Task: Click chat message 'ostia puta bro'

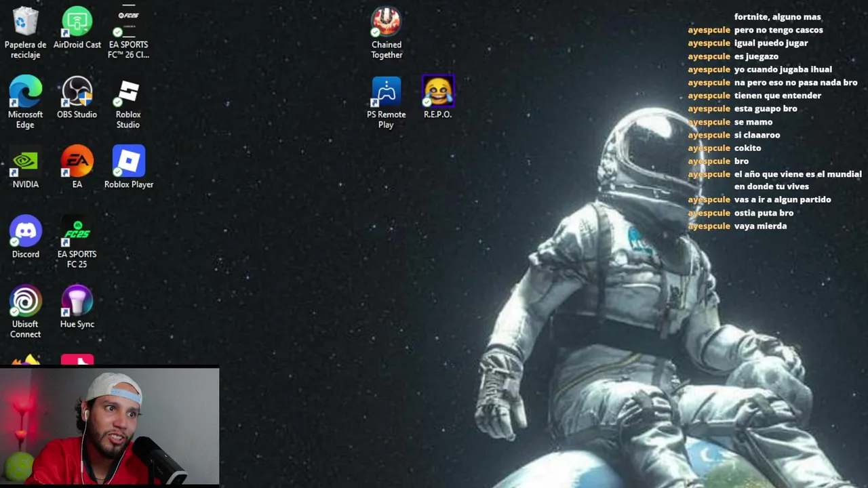Action: (x=764, y=213)
